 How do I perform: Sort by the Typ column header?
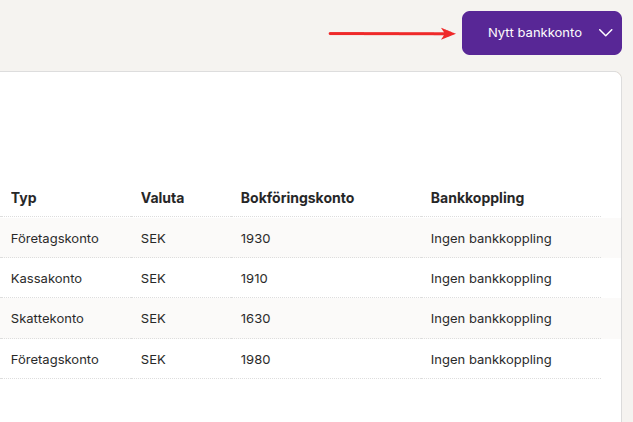(x=24, y=198)
